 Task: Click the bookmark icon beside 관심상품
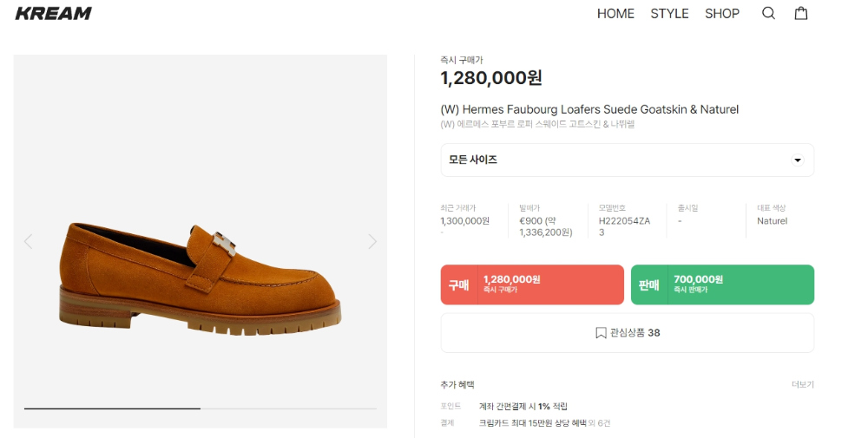point(601,333)
